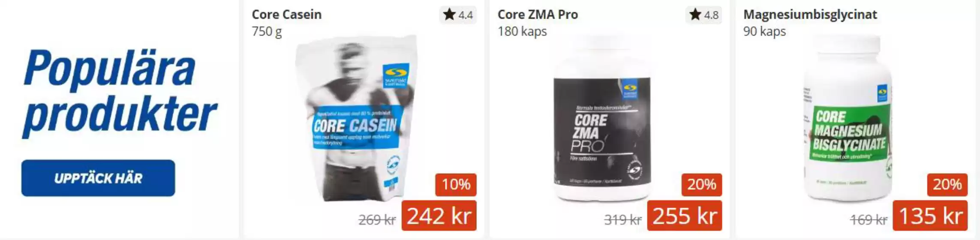Click the 4.4 star rating badge

click(458, 15)
